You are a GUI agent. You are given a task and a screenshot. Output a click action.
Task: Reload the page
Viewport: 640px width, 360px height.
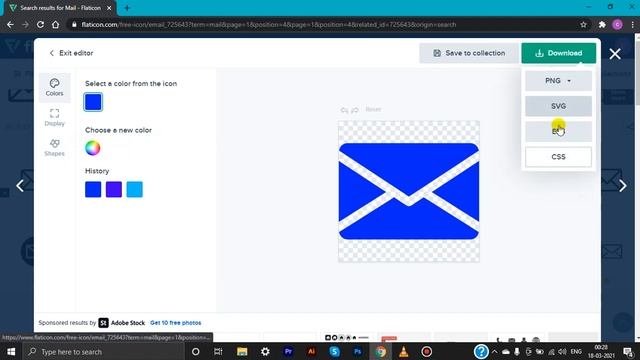click(40, 24)
